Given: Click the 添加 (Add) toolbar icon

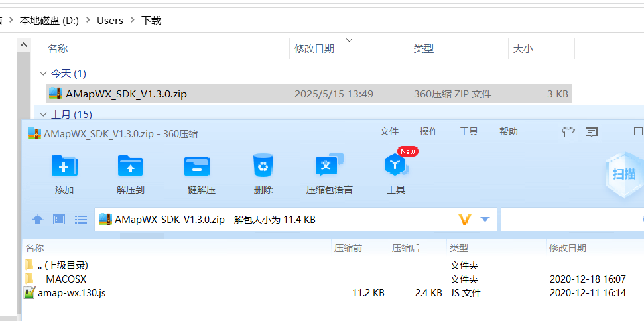Looking at the screenshot, I should click(64, 166).
